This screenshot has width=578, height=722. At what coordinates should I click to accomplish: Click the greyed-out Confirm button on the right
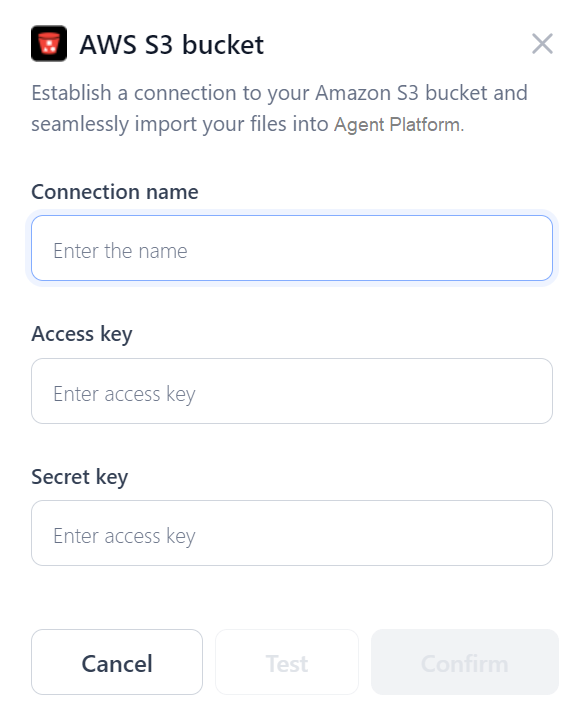(465, 662)
